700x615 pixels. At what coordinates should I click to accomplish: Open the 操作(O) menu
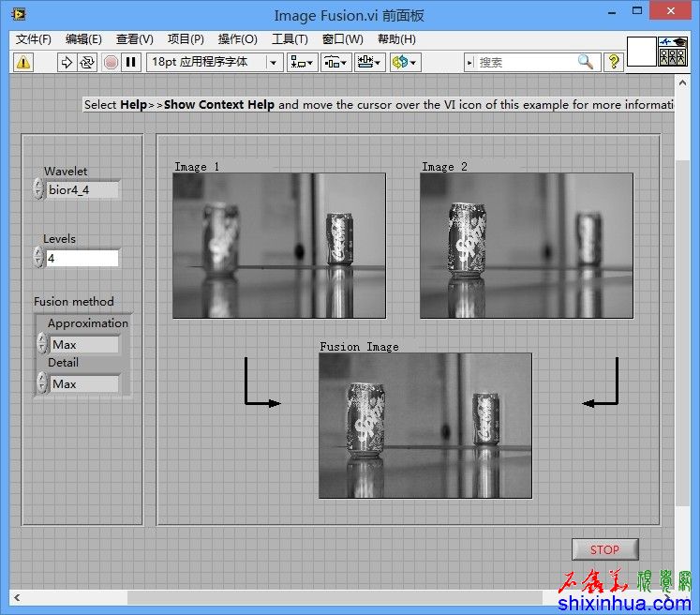[237, 39]
